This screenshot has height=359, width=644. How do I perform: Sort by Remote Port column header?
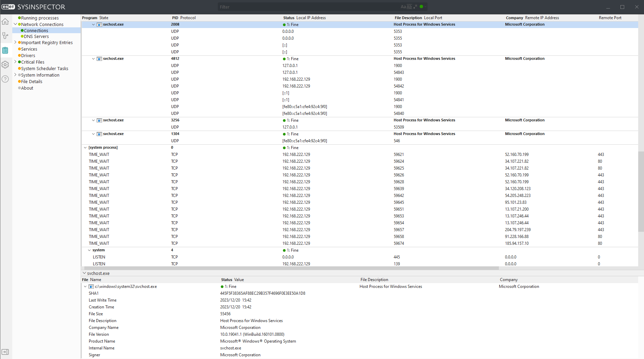610,18
